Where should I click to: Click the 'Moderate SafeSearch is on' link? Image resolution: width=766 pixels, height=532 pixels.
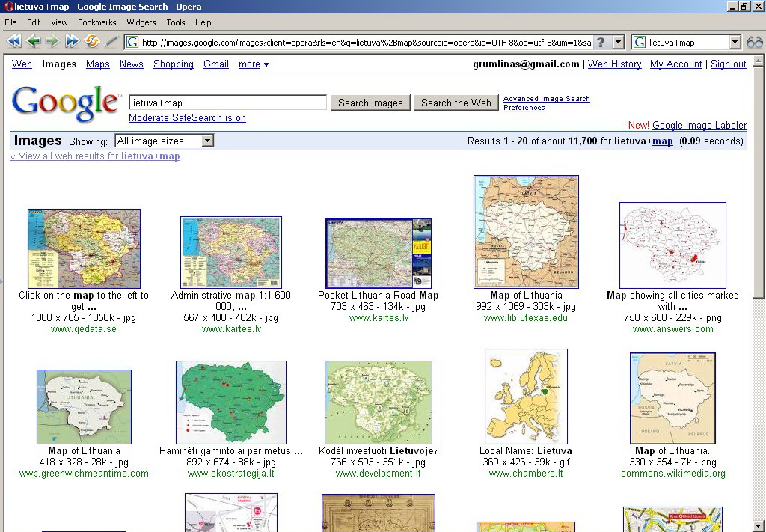tap(187, 118)
